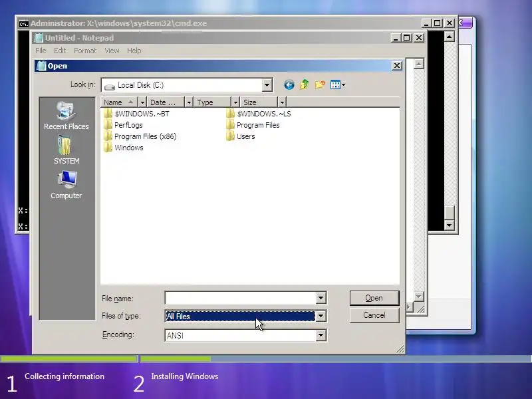Click cmd.exe window system icon
The width and height of the screenshot is (532, 399).
pos(23,24)
